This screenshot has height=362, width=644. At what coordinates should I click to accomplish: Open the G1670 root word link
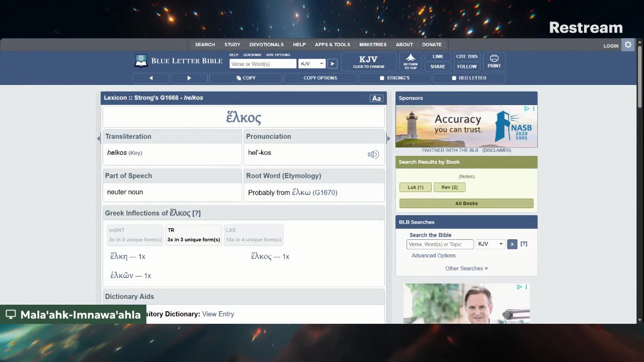coord(325,193)
